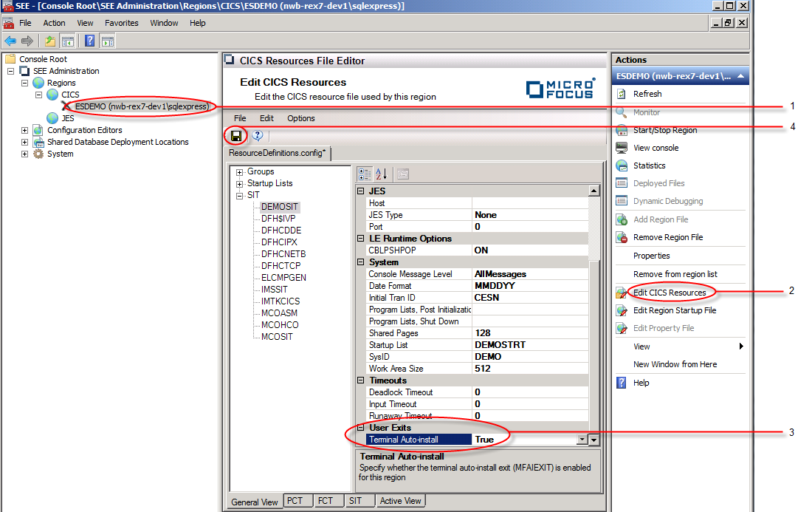
Task: Expand the Startup Lists tree node
Action: 240,184
